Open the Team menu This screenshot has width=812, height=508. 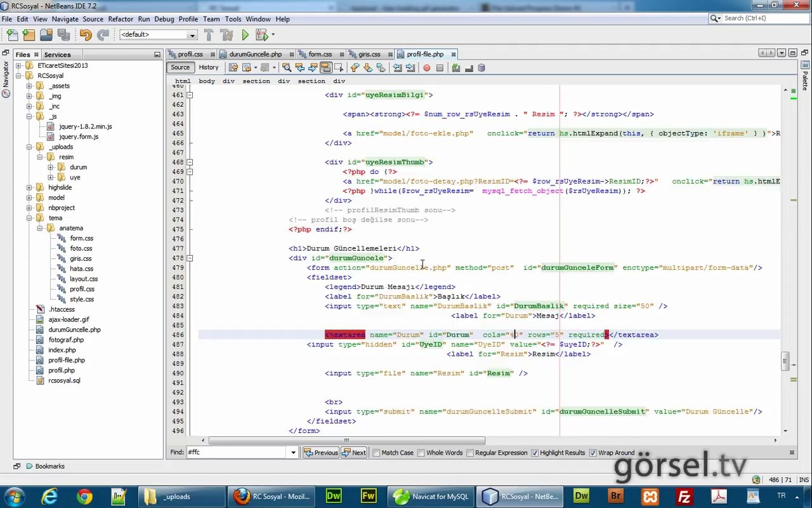pos(211,19)
